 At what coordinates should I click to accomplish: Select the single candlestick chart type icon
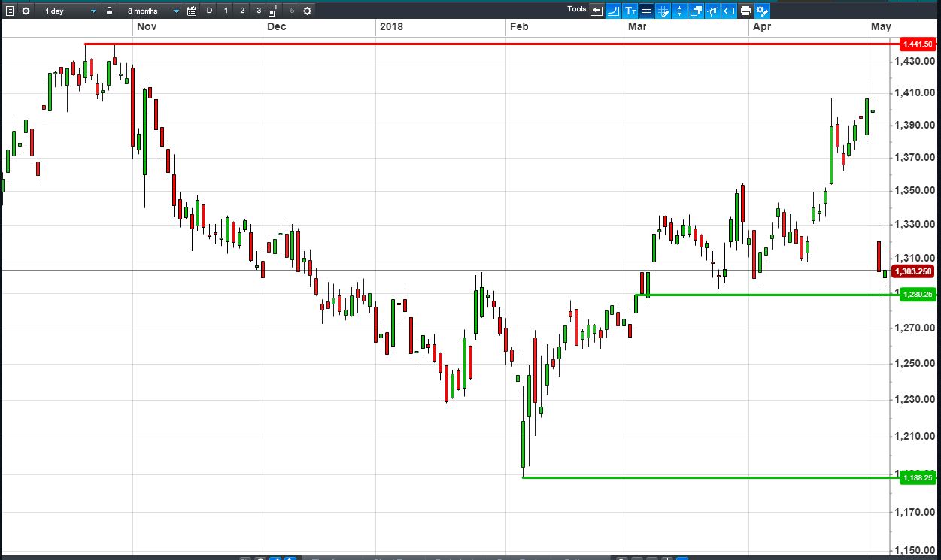point(679,11)
